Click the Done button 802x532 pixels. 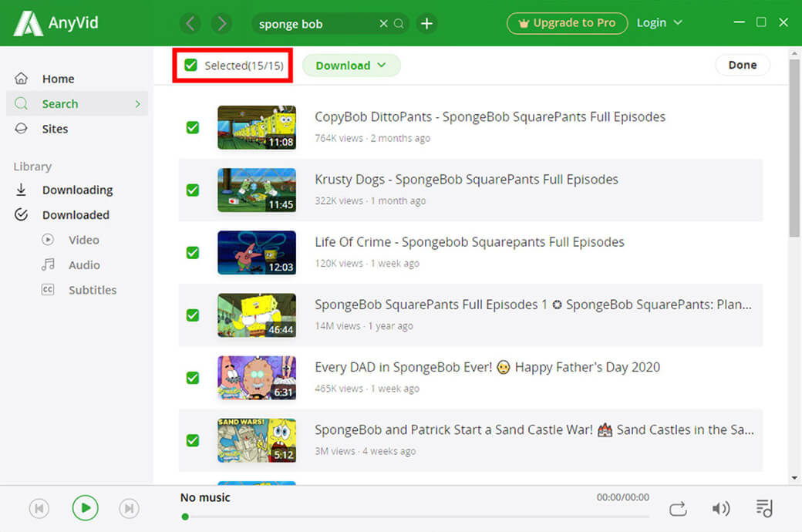(x=742, y=65)
